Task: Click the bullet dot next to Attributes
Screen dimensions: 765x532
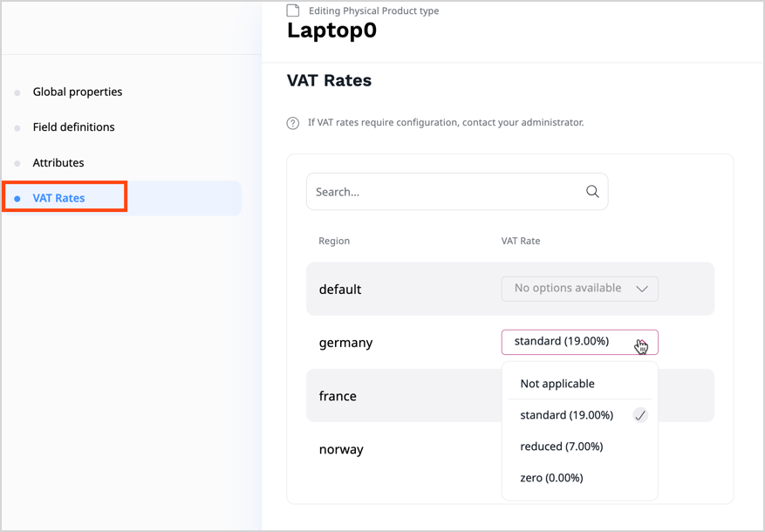Action: point(18,162)
